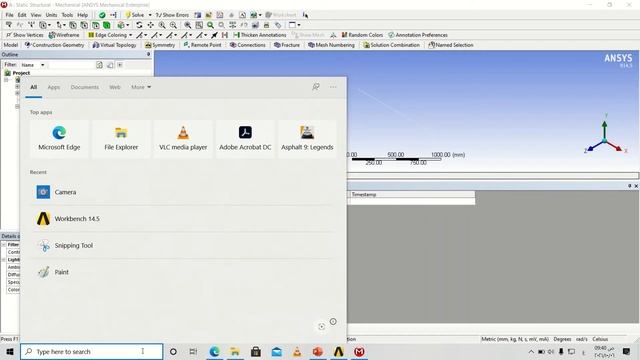Open the Edge Coloring dropdown
Viewport: 640px width, 360px height.
(x=131, y=35)
